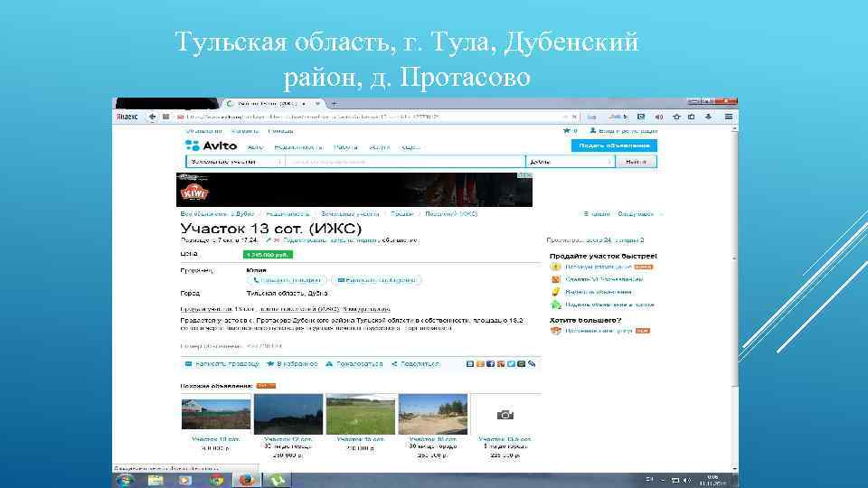
Task: Open the ещё menu item
Action: (x=410, y=147)
